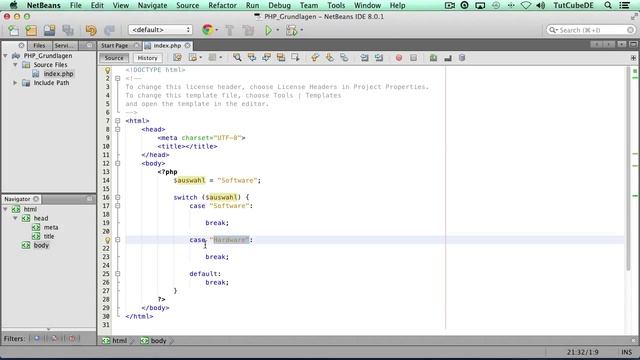Collapse head node in Navigator
Image resolution: width=640 pixels, height=360 pixels.
pos(15,218)
